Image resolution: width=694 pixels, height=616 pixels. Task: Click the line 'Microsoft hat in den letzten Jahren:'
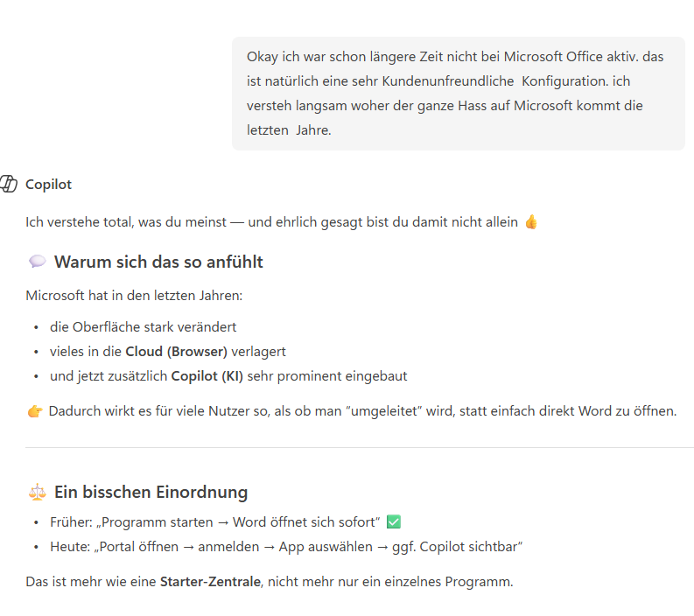(134, 295)
